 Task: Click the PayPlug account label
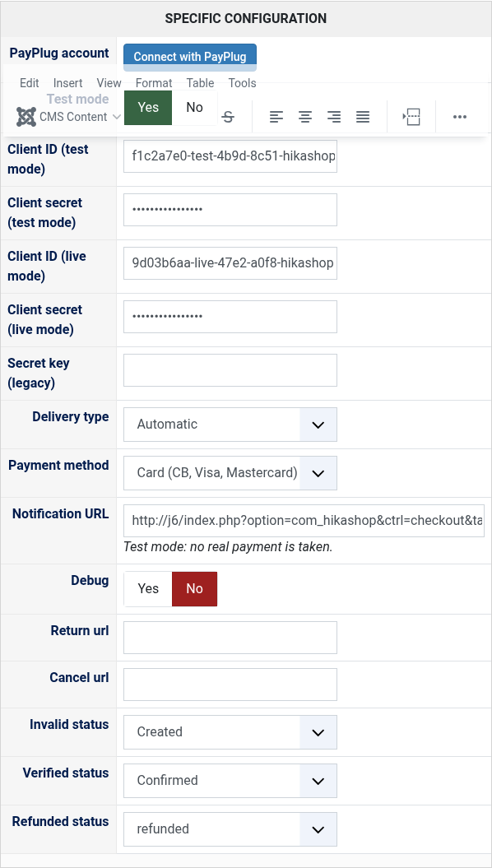pyautogui.click(x=59, y=53)
